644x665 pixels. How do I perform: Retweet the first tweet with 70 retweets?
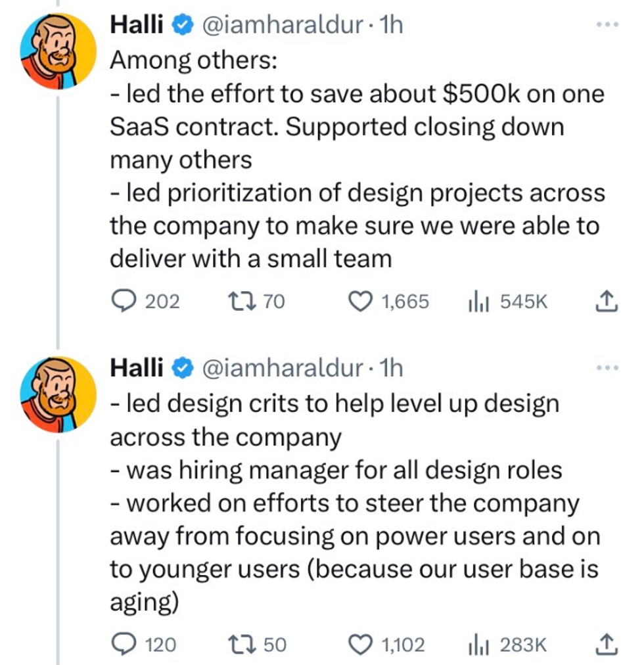pos(236,302)
